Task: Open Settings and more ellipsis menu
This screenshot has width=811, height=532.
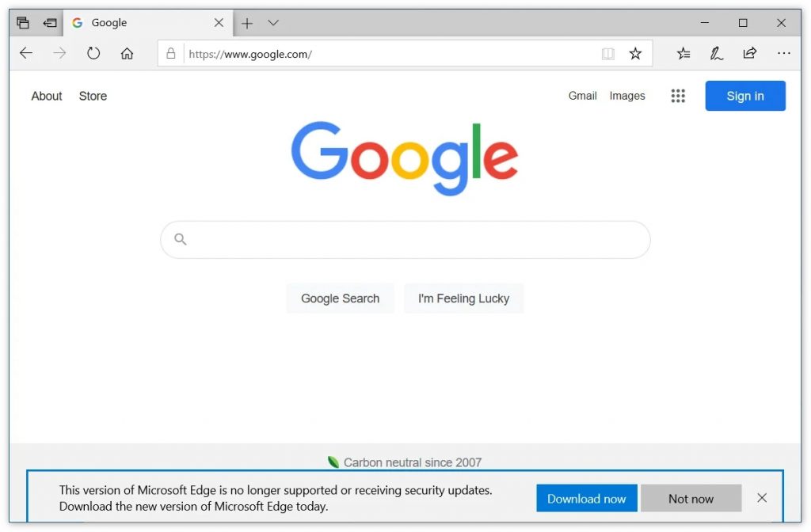Action: [x=783, y=53]
